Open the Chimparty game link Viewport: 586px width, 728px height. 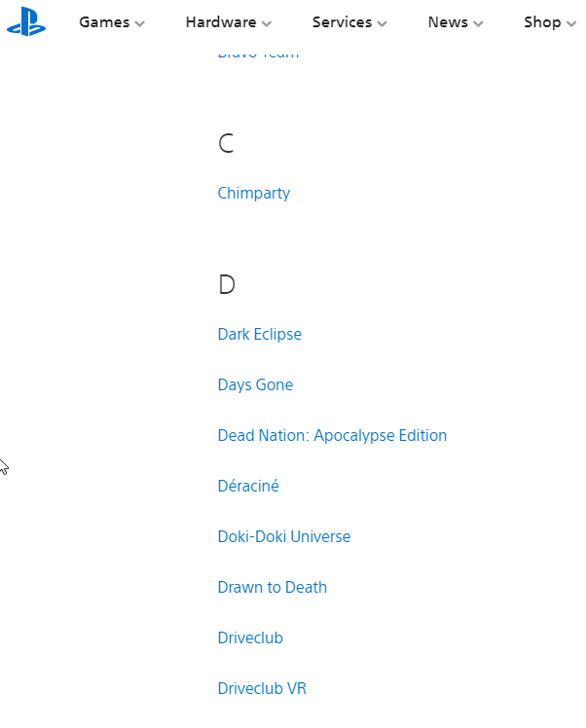click(x=254, y=193)
